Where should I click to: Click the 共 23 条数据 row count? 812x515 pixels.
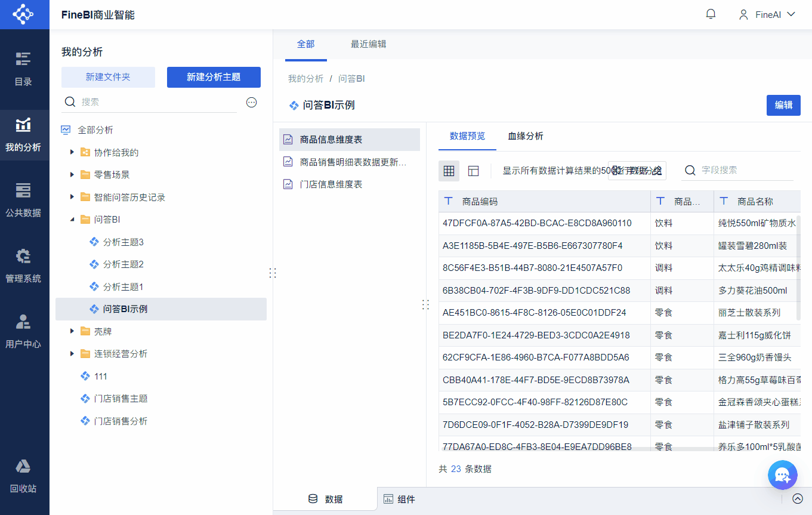465,469
